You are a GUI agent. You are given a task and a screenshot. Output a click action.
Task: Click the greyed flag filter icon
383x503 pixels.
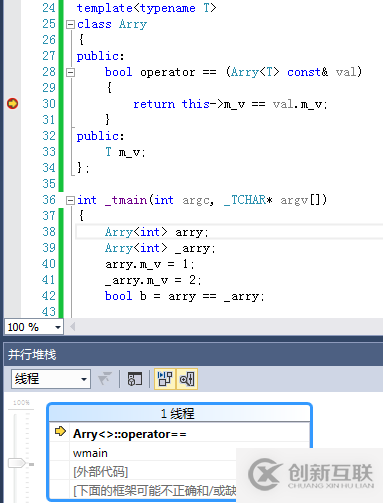coord(105,379)
